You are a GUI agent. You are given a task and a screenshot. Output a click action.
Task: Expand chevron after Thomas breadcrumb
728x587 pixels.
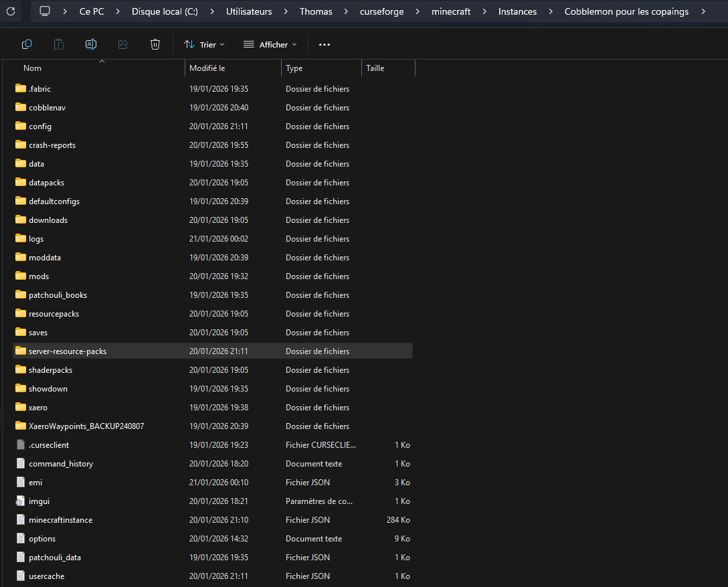(x=346, y=11)
